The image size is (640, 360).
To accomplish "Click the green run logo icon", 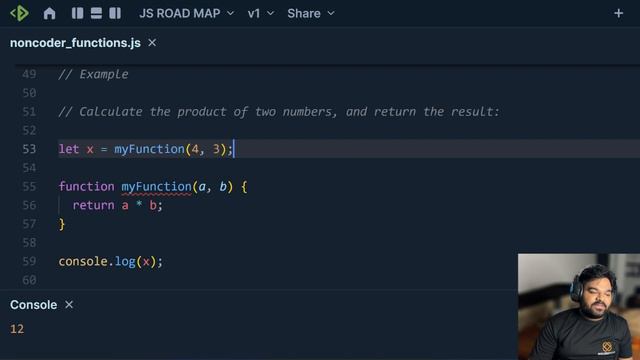I will coord(19,13).
